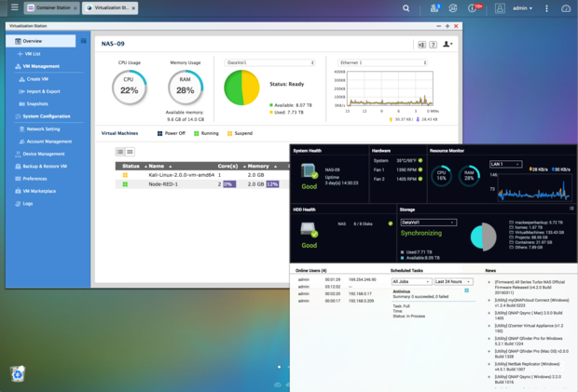Expand the All Jobs dropdown in Scheduled Tasks
Viewport: 578px width, 392px height.
click(411, 281)
